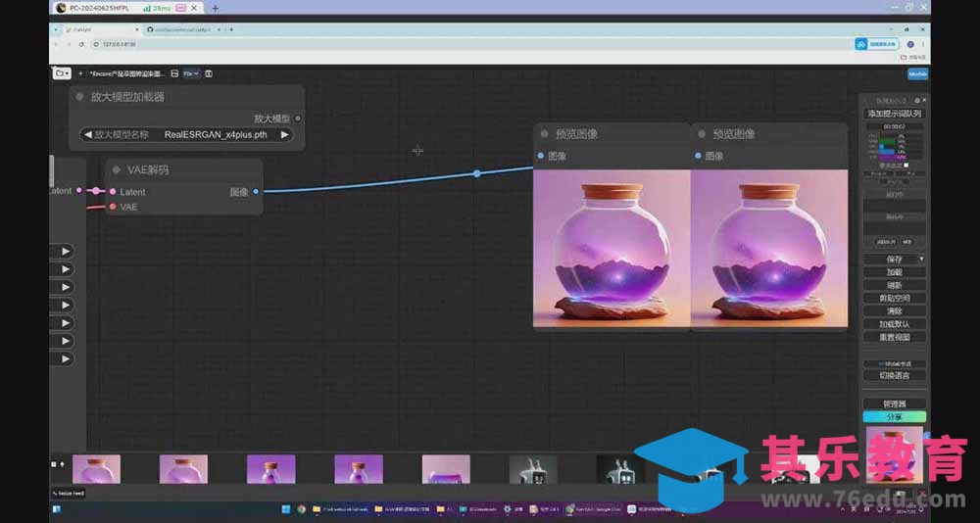Click the bottommost right-arrow button on left node
This screenshot has width=980, height=523.
point(66,359)
